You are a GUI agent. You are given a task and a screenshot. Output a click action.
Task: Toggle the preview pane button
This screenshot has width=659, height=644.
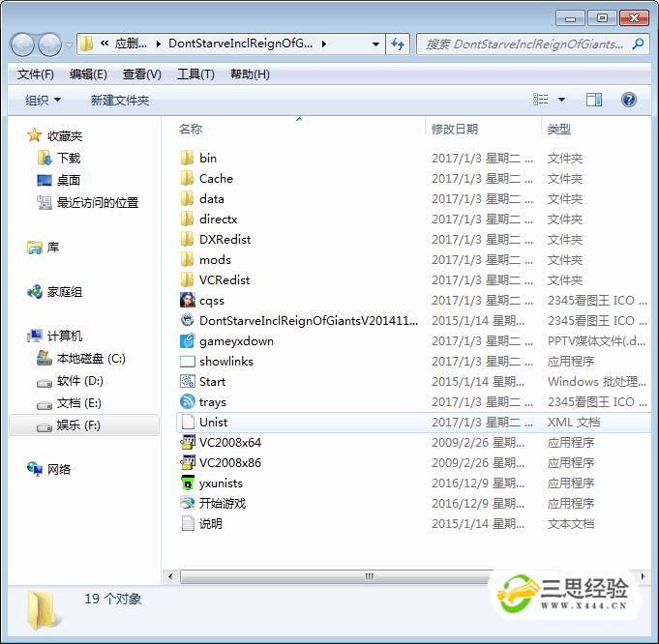(x=594, y=100)
